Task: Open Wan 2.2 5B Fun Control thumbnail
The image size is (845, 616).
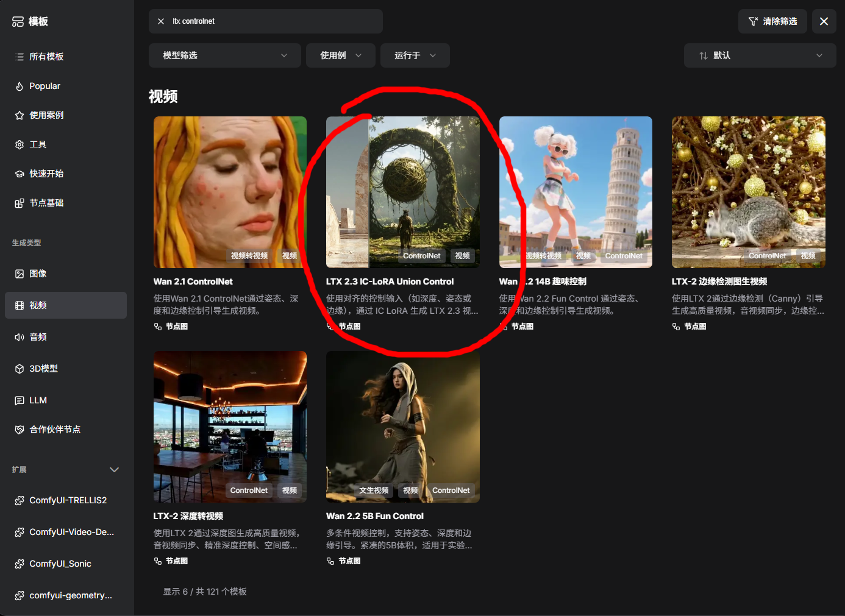Action: pyautogui.click(x=403, y=427)
